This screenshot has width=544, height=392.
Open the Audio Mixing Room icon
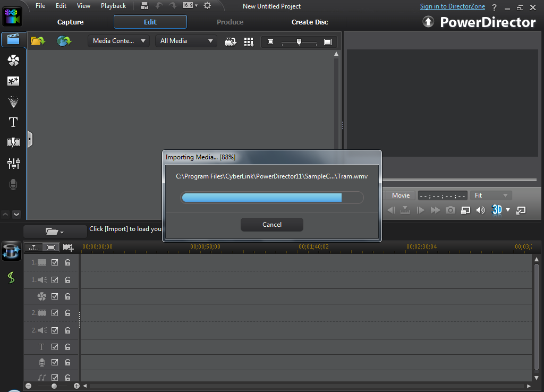click(13, 164)
